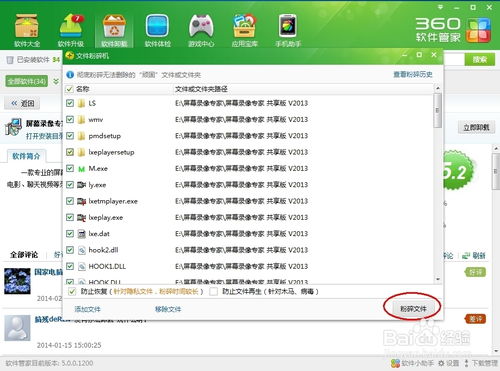Open the 打开安装目录 link
The height and width of the screenshot is (371, 500).
[x=44, y=136]
